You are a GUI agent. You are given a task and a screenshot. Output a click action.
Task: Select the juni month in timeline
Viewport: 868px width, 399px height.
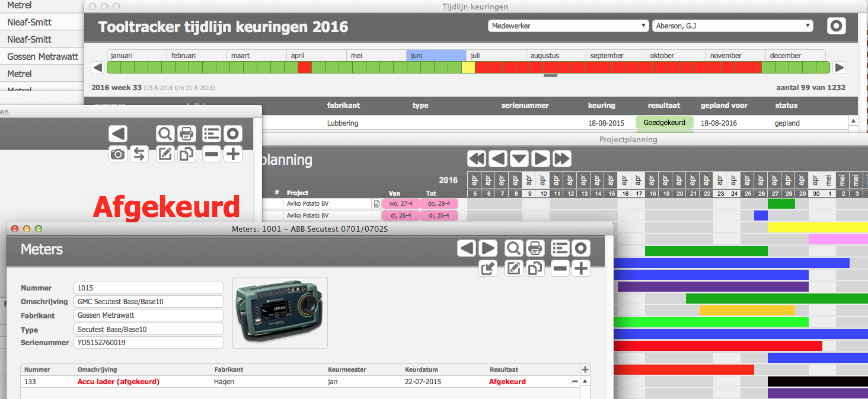tap(436, 55)
